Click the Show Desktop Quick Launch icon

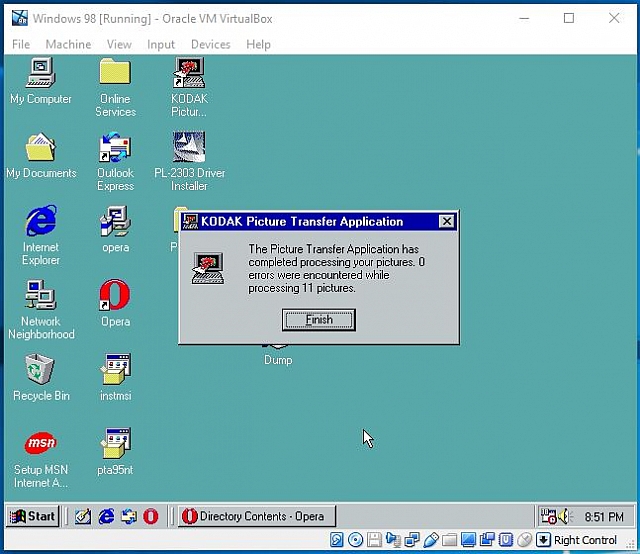(83, 516)
